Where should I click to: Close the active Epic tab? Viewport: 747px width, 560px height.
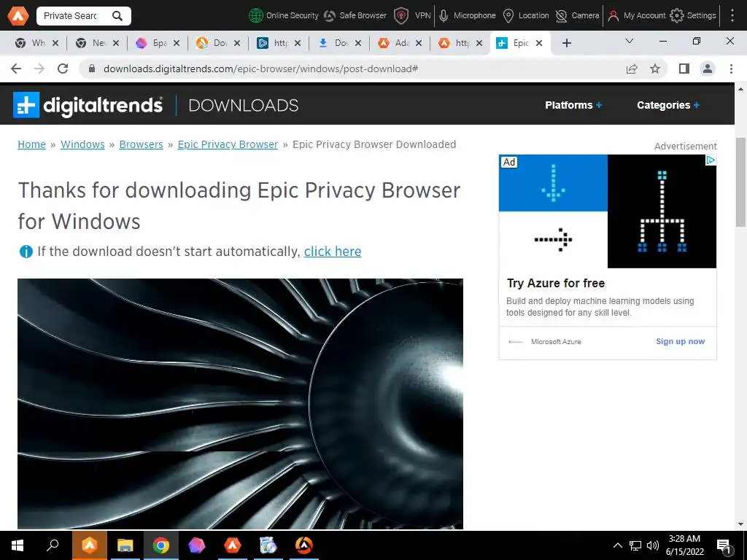click(539, 43)
